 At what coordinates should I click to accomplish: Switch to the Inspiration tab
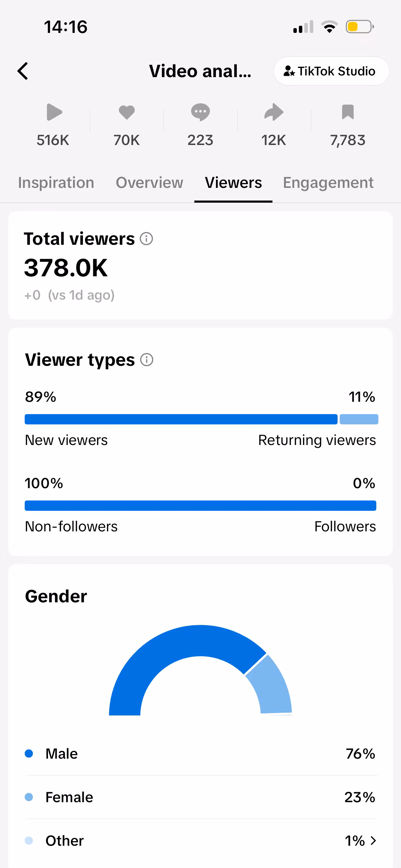(56, 183)
